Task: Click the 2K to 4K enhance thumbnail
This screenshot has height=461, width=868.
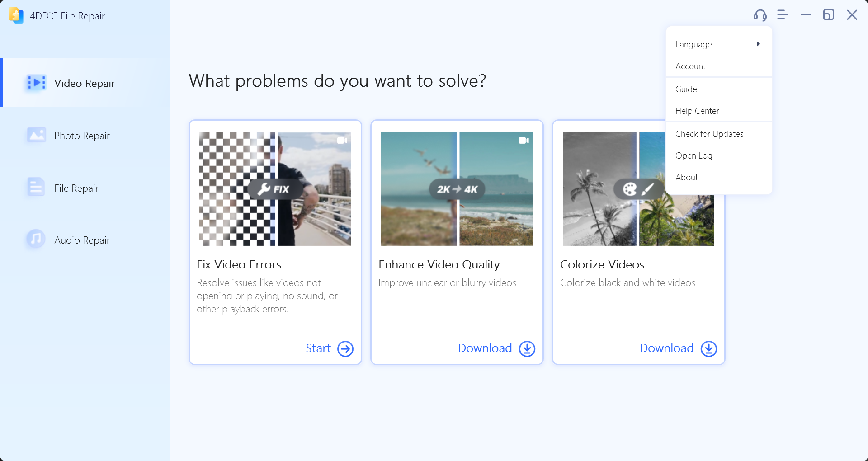Action: [457, 189]
